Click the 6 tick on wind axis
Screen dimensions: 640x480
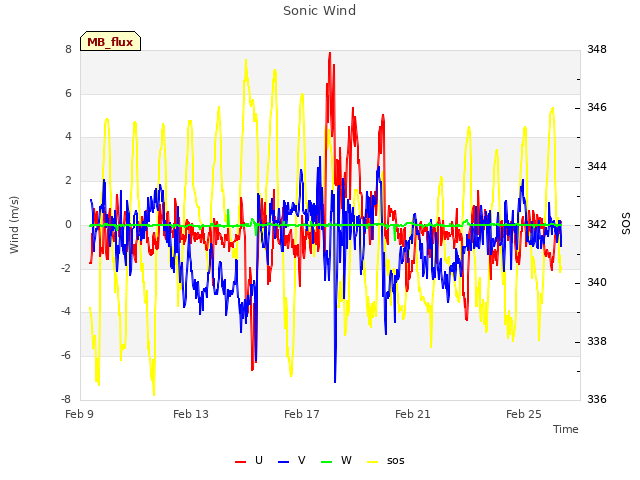coord(68,93)
